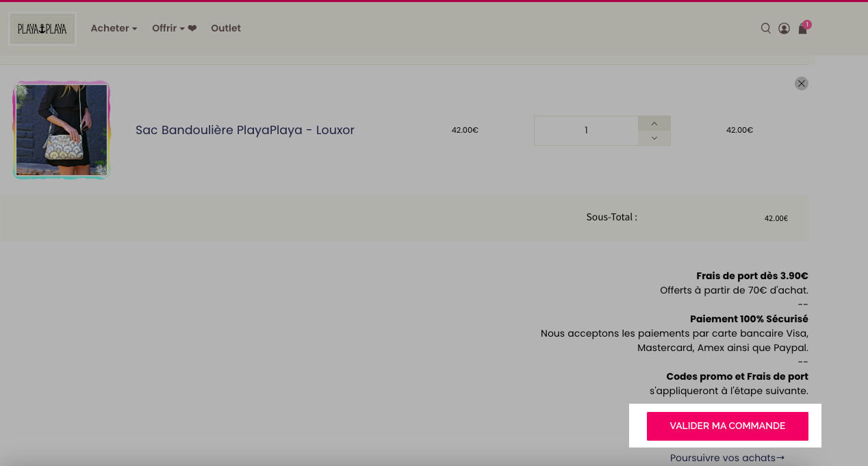Open the shopping bag cart icon
This screenshot has width=868, height=466.
[802, 29]
